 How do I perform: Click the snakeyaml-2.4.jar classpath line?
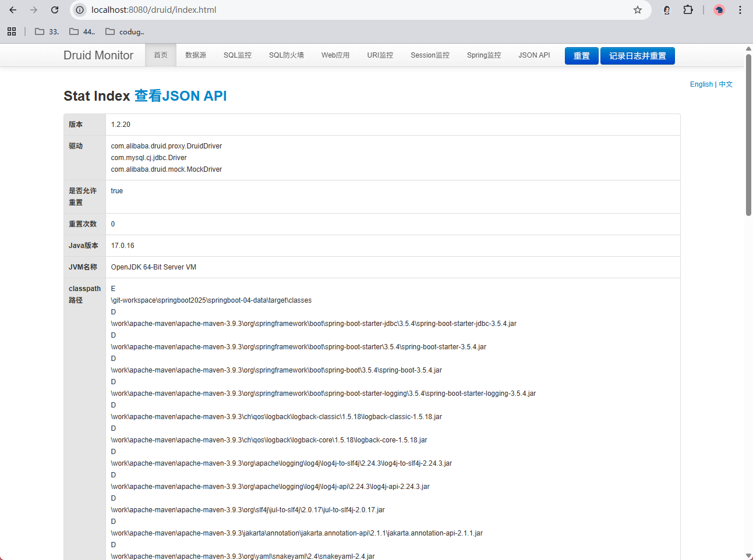tap(243, 557)
